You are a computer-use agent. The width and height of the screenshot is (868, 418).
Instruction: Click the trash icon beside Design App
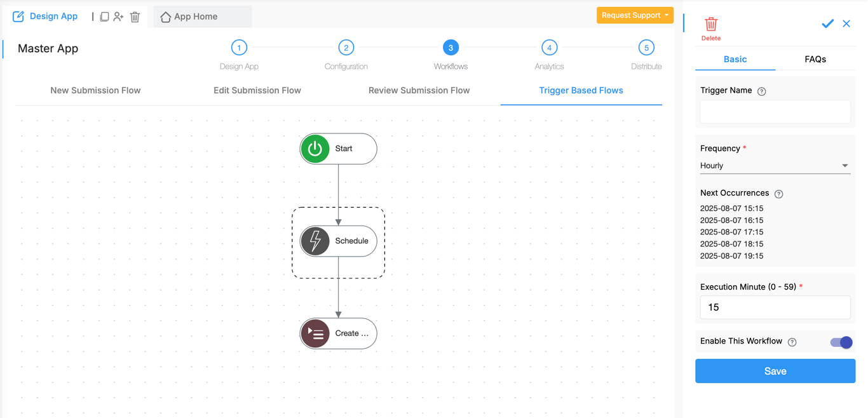tap(135, 17)
